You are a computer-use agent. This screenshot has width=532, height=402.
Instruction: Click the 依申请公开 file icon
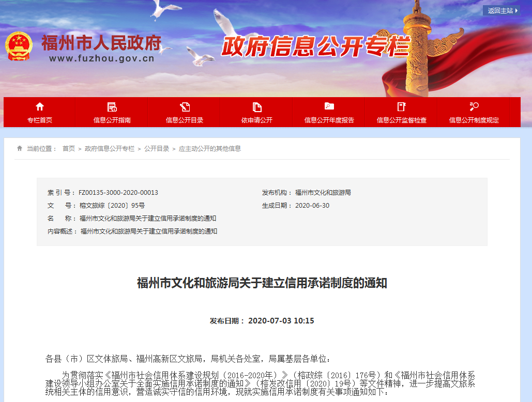[256, 106]
